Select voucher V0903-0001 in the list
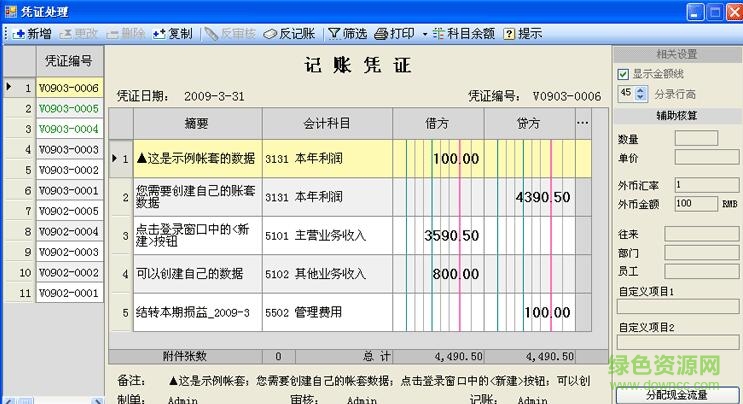The width and height of the screenshot is (743, 404). coord(69,190)
